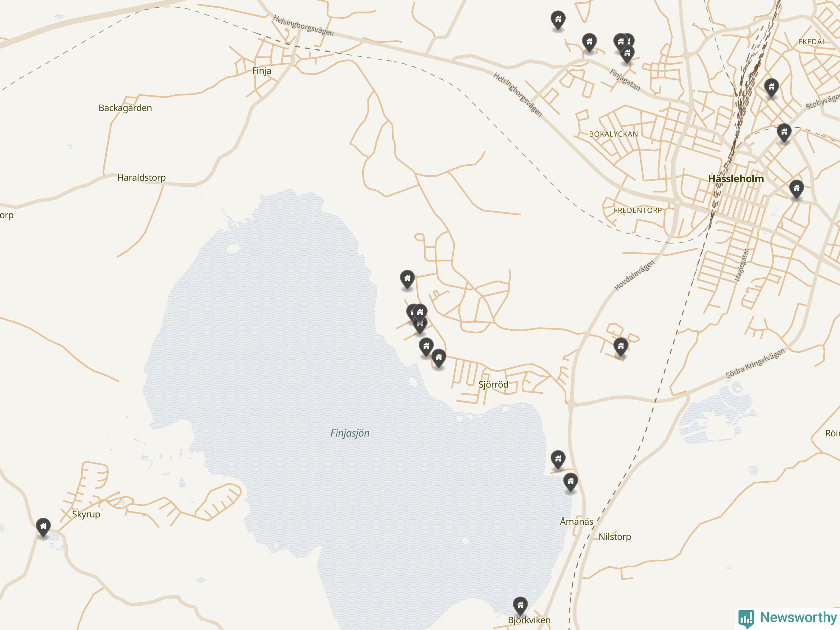Click the Finja village label
Screen dimensions: 840x630
coord(262,71)
